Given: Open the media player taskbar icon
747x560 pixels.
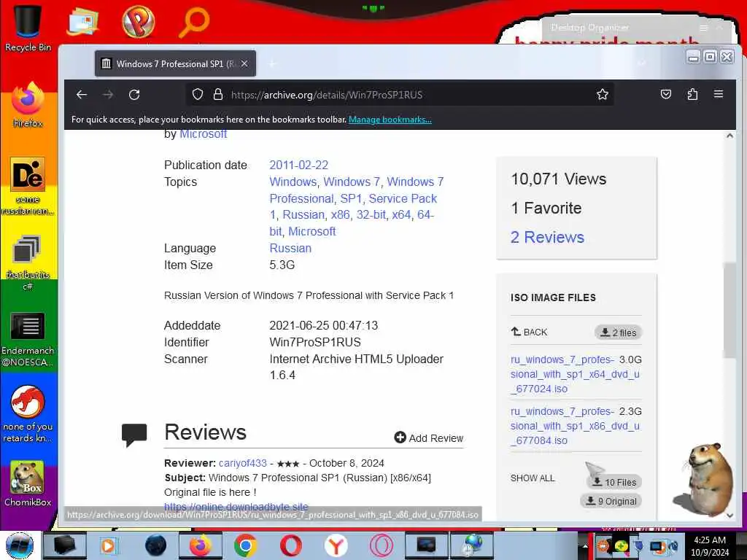Looking at the screenshot, I should point(109,545).
